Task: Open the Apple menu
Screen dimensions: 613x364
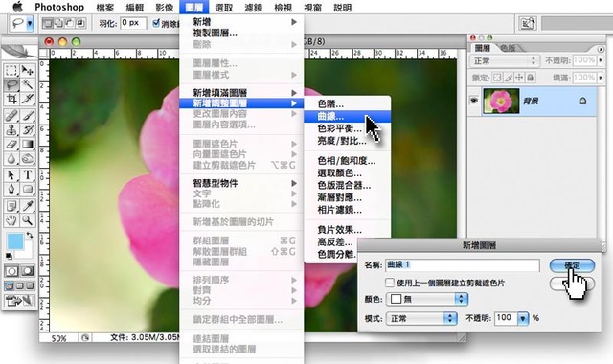Action: click(x=18, y=7)
